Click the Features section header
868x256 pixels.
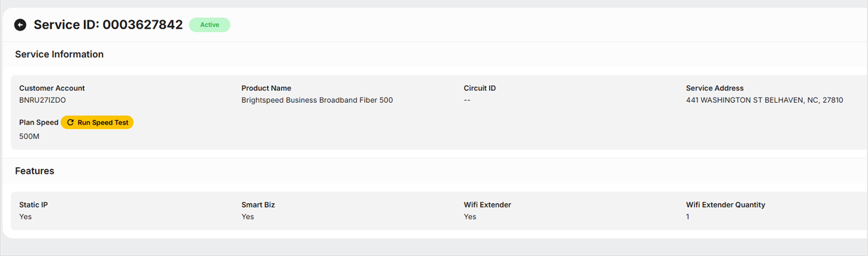pos(35,171)
